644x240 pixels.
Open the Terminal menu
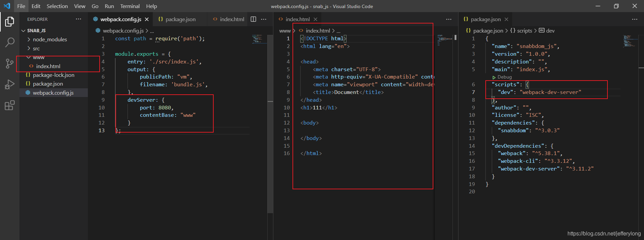[130, 6]
